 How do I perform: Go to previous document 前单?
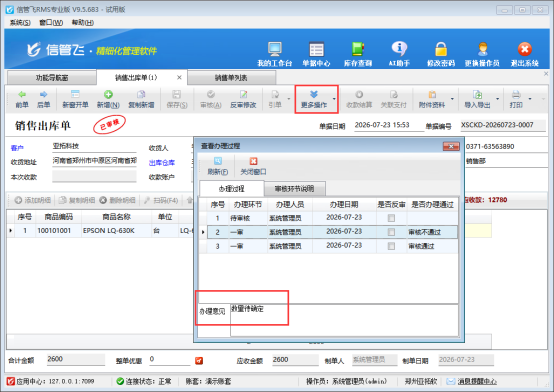pos(22,99)
